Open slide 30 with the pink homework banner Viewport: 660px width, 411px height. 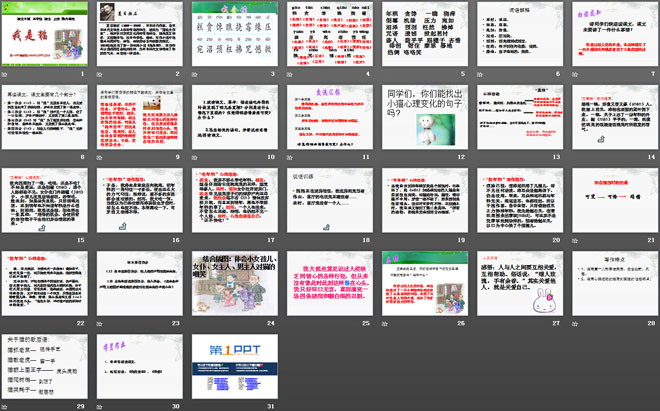click(140, 363)
